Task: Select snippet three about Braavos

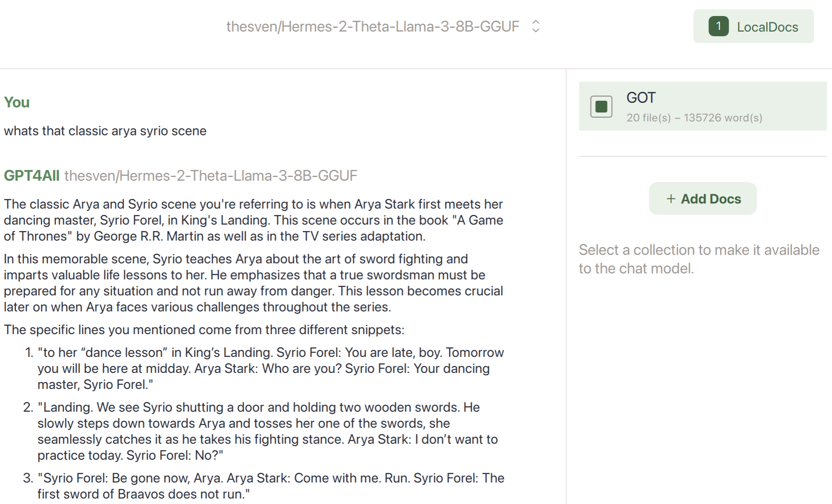Action: [270, 486]
